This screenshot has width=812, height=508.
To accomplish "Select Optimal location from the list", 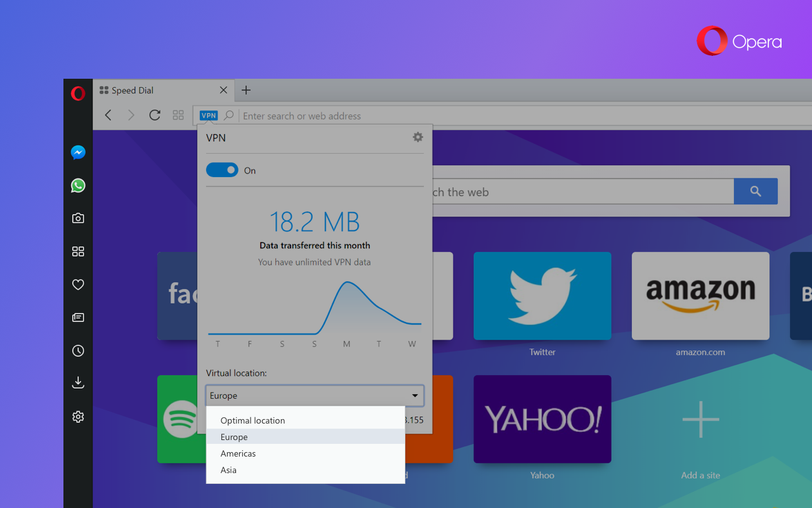I will pos(252,420).
